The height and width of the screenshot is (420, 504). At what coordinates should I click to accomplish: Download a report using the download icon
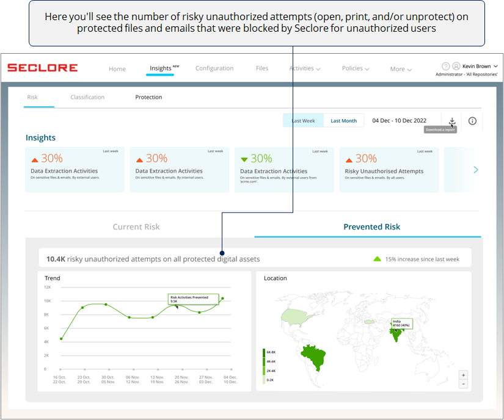(452, 121)
